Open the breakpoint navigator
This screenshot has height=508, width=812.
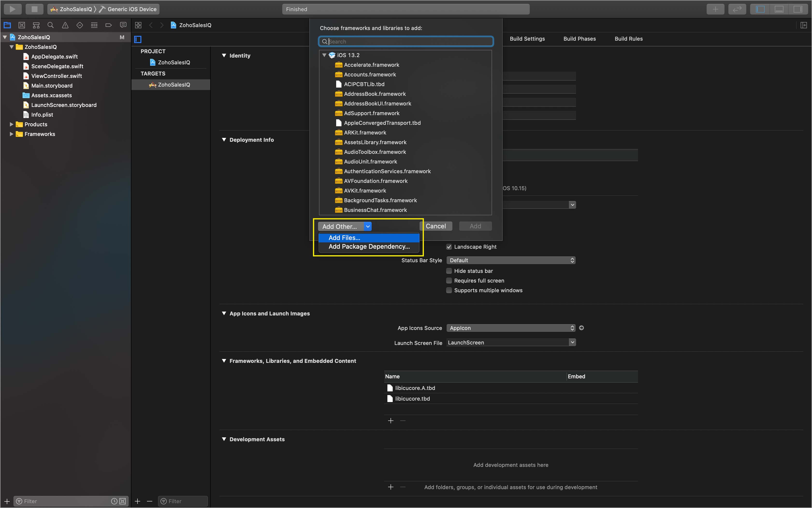108,25
